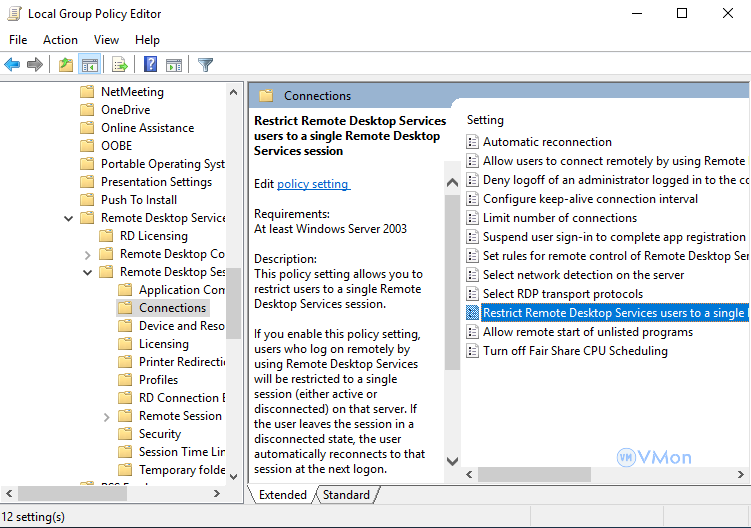The height and width of the screenshot is (528, 751).
Task: Open the View menu
Action: point(106,40)
